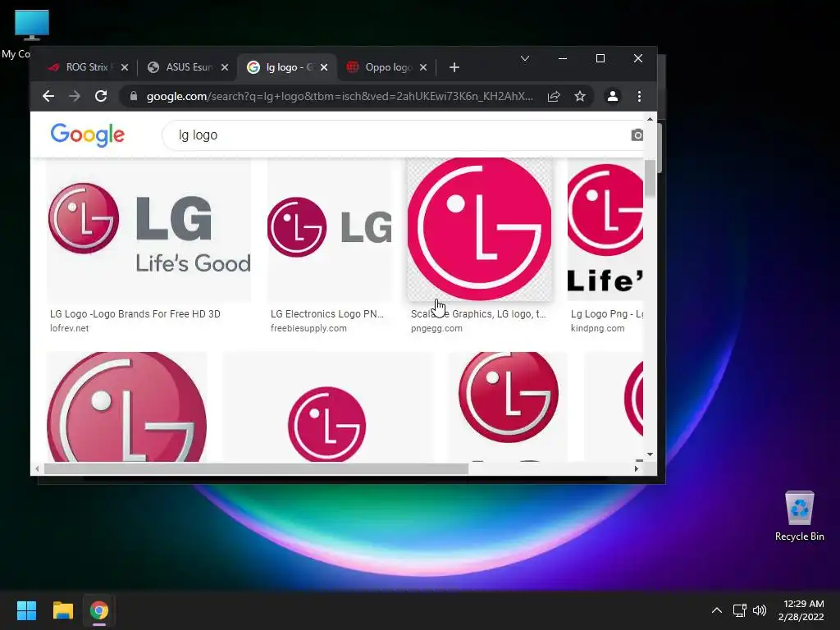Share this page via share icon
Screen dimensions: 840x630
[x=554, y=97]
